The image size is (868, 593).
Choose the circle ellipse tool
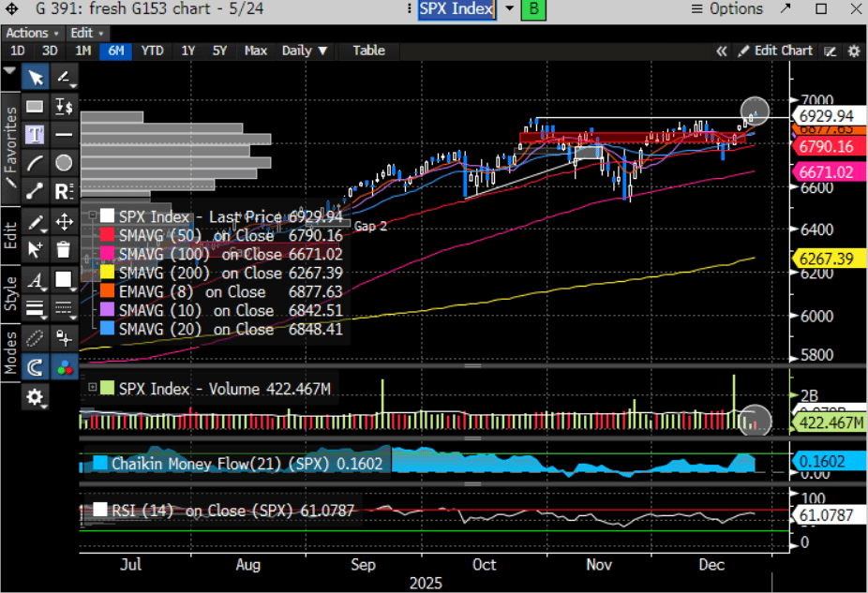click(x=65, y=163)
